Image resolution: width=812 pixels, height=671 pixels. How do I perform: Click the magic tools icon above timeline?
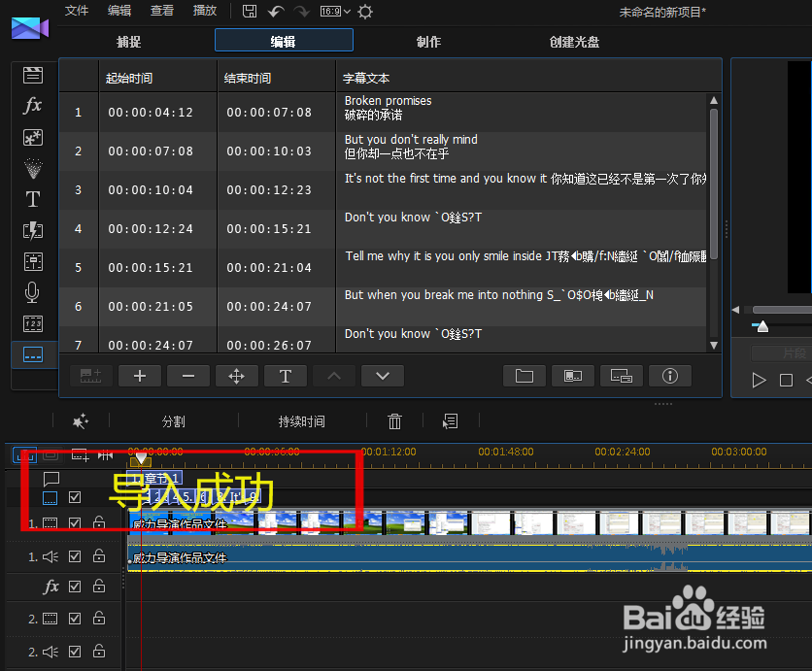(81, 421)
